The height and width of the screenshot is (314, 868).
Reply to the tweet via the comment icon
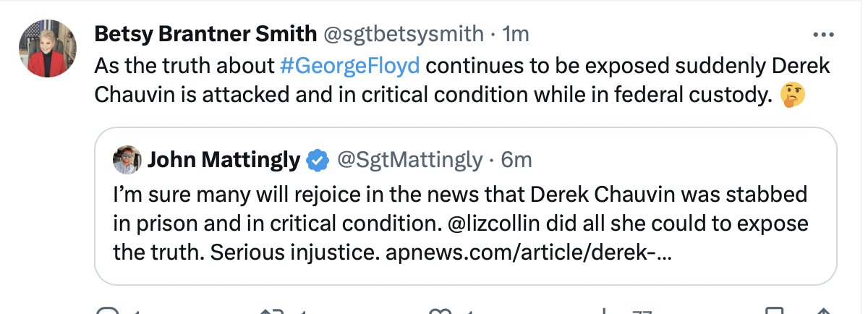point(109,311)
